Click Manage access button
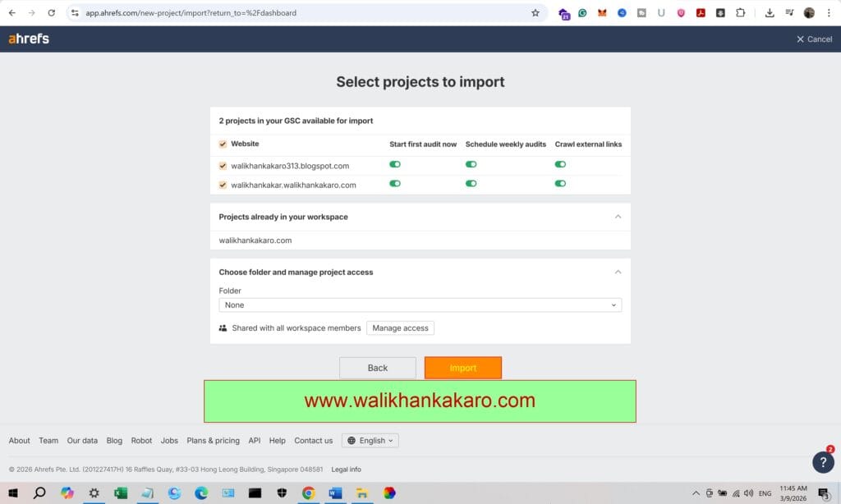 400,328
